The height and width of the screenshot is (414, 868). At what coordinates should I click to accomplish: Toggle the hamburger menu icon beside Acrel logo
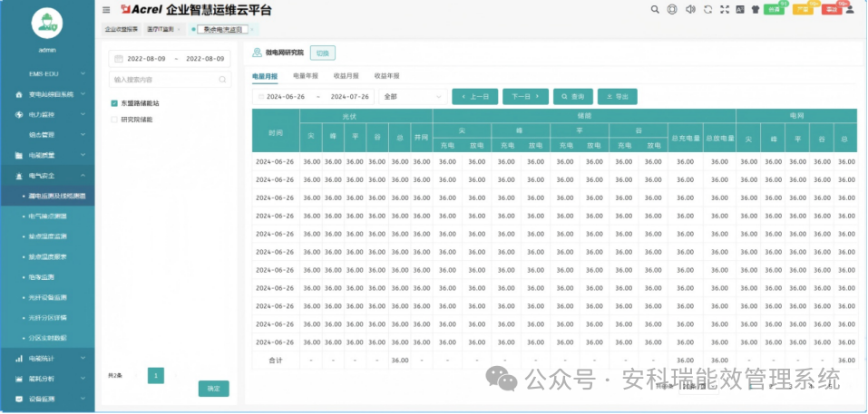point(106,10)
